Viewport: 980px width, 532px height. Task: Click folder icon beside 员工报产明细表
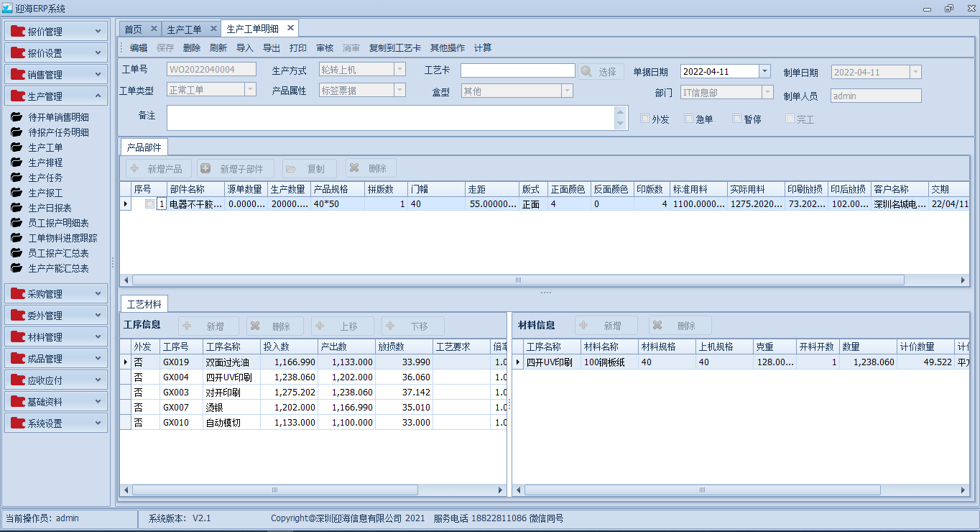pyautogui.click(x=17, y=223)
